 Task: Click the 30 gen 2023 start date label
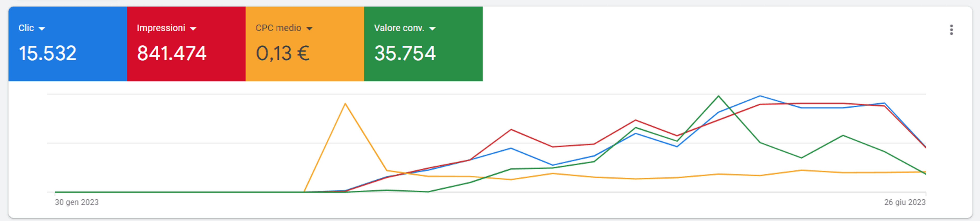77,202
